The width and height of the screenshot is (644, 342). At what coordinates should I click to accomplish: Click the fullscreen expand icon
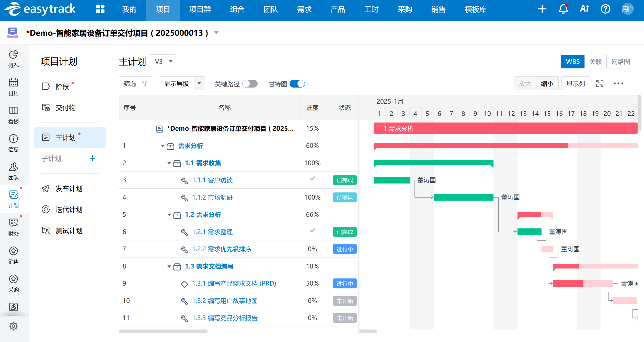click(x=600, y=83)
